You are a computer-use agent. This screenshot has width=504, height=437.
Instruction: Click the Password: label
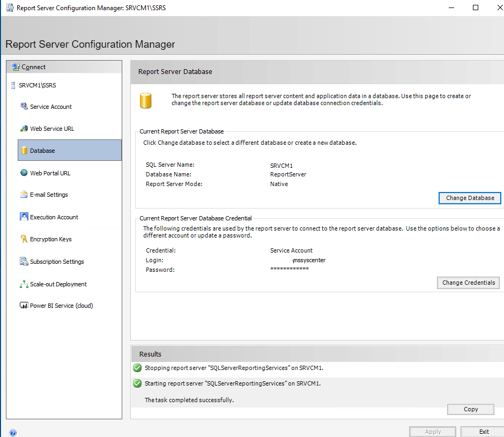(x=160, y=270)
